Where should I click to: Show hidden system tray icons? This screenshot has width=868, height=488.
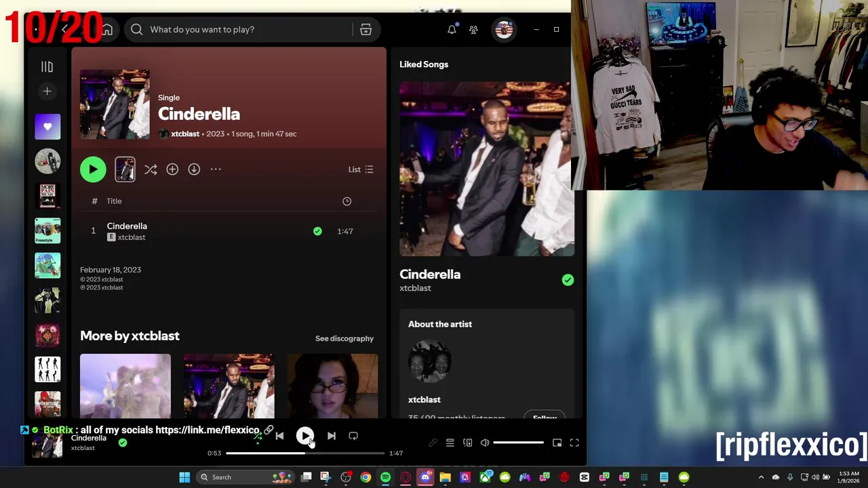[x=761, y=477]
